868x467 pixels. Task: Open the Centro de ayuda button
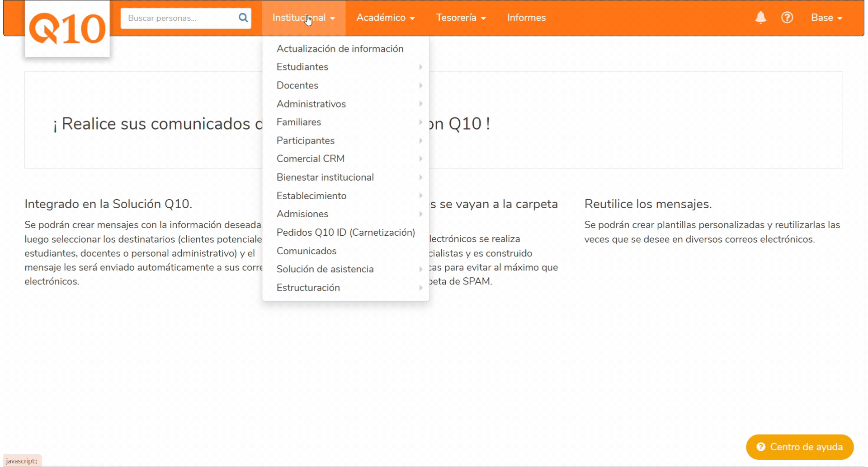pyautogui.click(x=799, y=447)
